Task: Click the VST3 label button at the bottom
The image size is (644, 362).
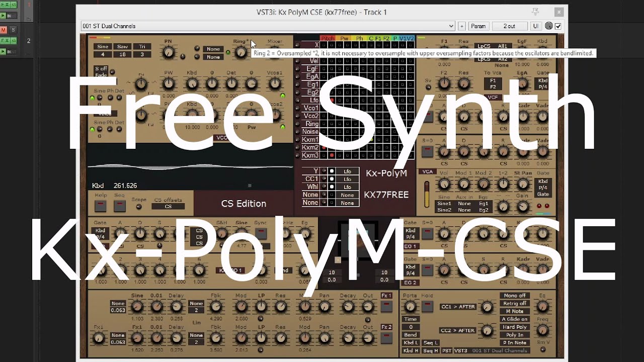Action: (461, 350)
